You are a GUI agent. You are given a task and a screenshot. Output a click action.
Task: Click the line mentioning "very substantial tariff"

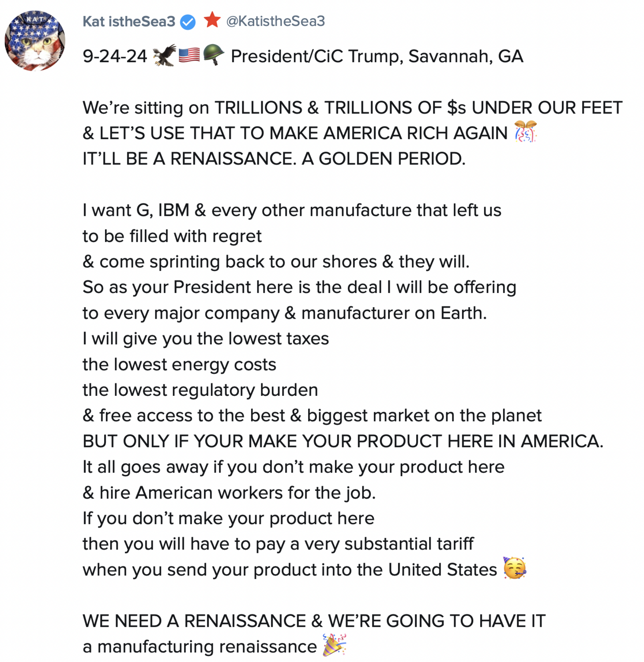pyautogui.click(x=278, y=544)
